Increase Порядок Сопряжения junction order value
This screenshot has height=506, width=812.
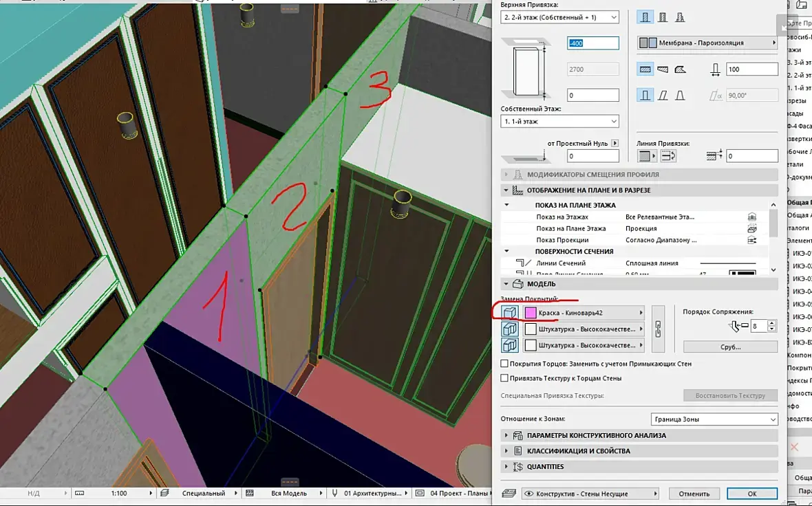point(771,323)
